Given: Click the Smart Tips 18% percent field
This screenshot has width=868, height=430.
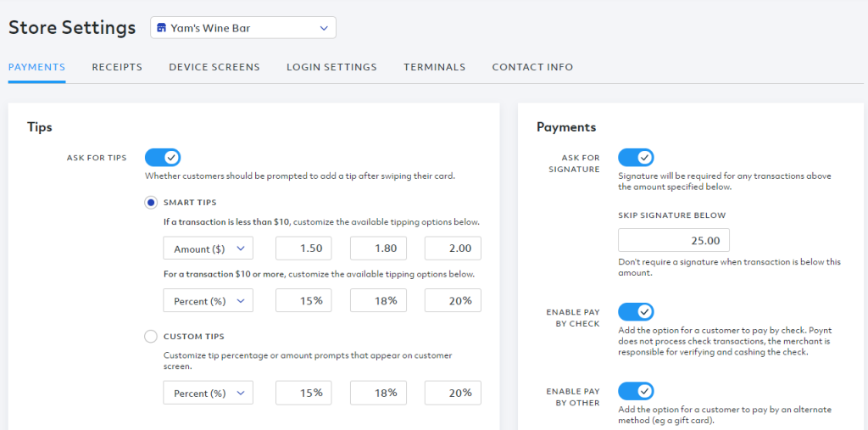Looking at the screenshot, I should coord(378,300).
